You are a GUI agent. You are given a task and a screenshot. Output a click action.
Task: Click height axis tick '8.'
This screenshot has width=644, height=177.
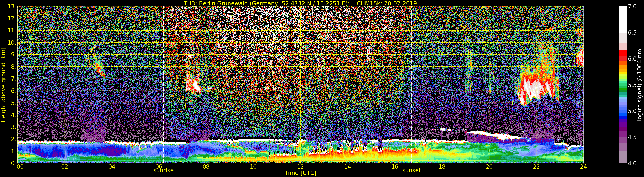[13, 67]
